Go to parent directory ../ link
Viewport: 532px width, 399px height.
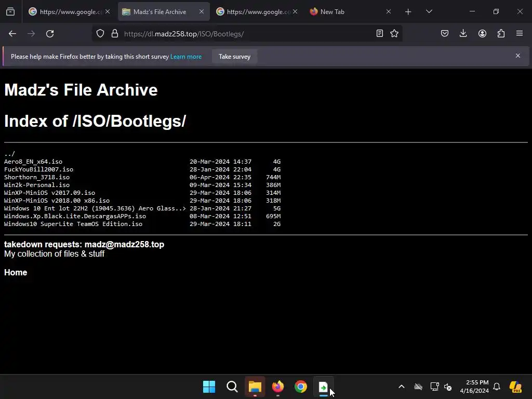[x=9, y=154]
